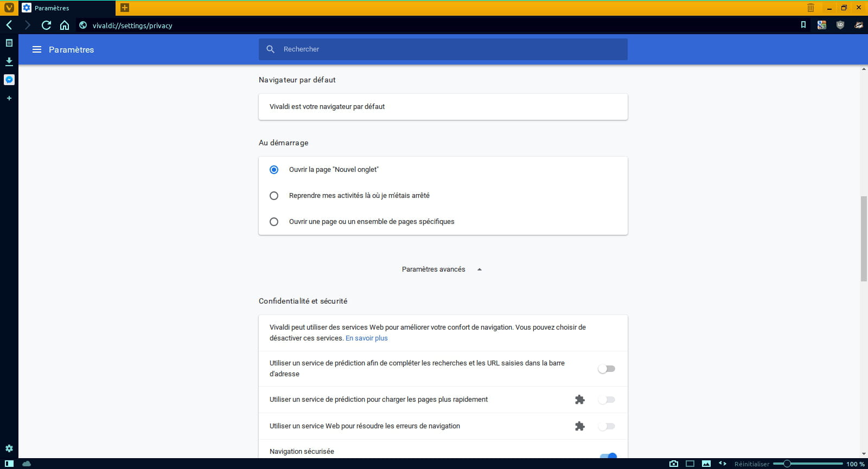Add a new web panel
This screenshot has width=868, height=469.
tap(9, 98)
